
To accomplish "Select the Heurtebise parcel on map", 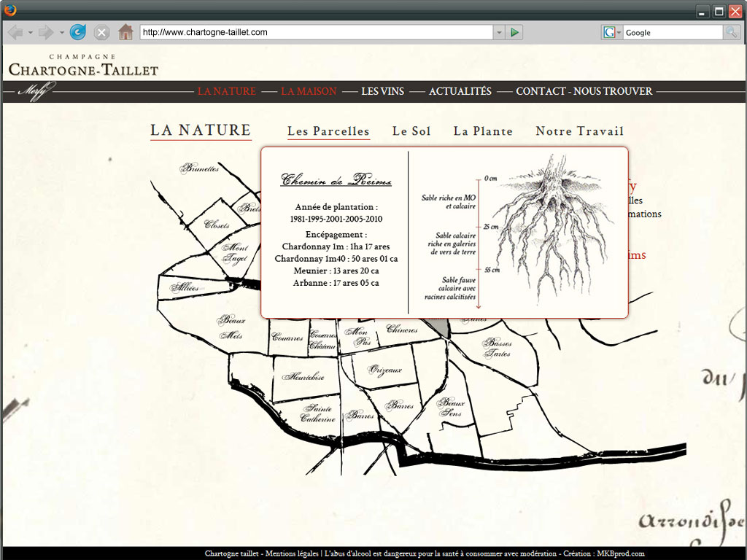I will coord(304,377).
